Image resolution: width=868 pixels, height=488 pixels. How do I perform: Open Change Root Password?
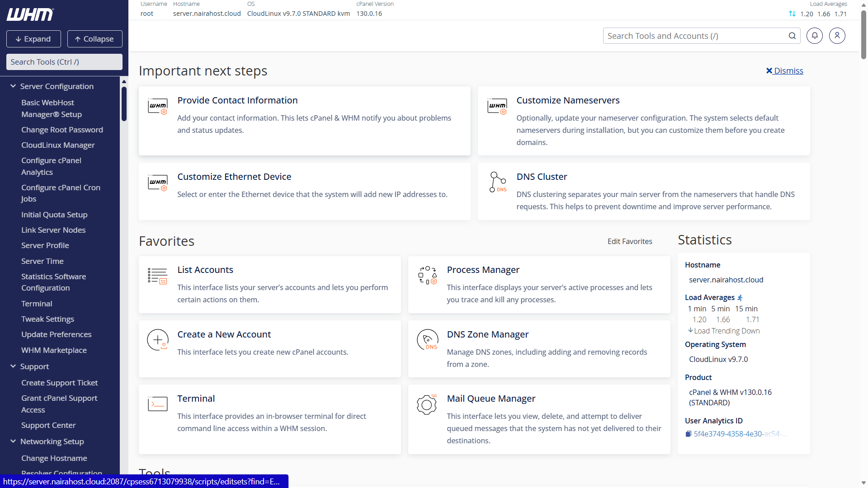click(62, 130)
